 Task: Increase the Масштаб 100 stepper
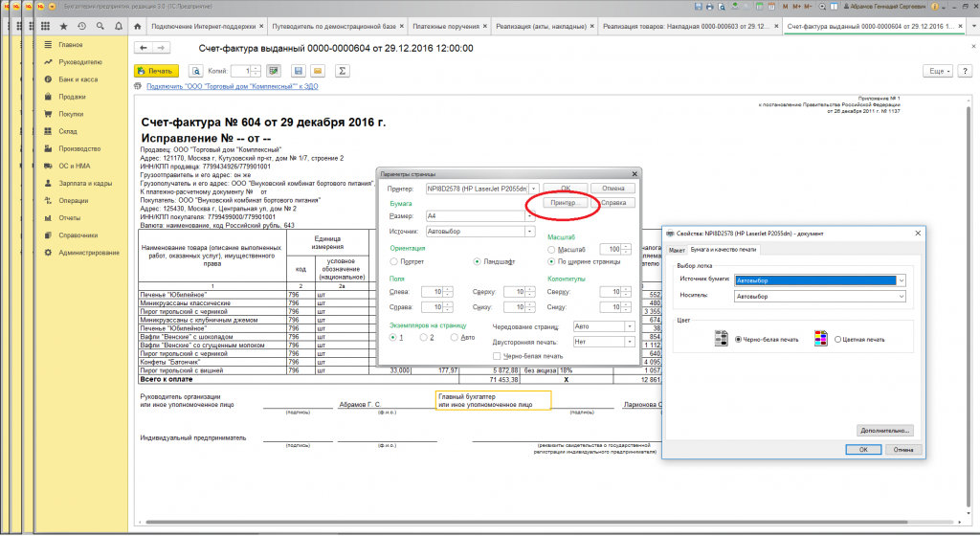(x=626, y=247)
